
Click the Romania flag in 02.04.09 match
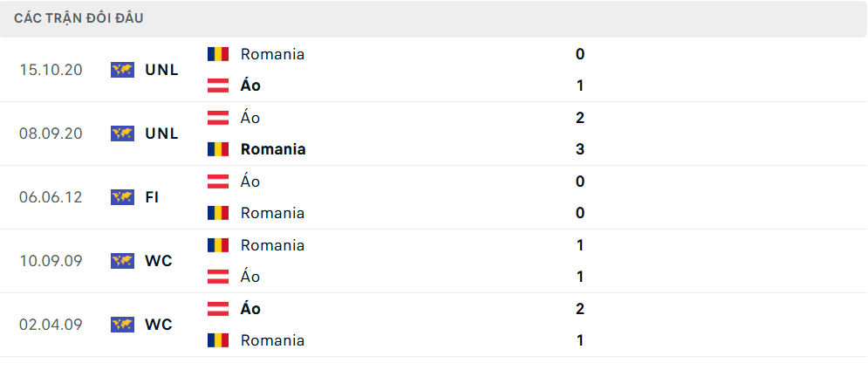coord(218,340)
